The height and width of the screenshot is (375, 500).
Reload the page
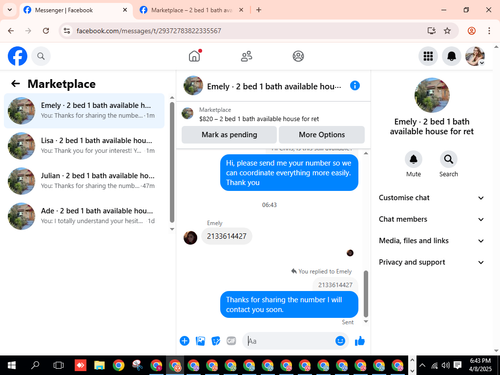point(46,31)
